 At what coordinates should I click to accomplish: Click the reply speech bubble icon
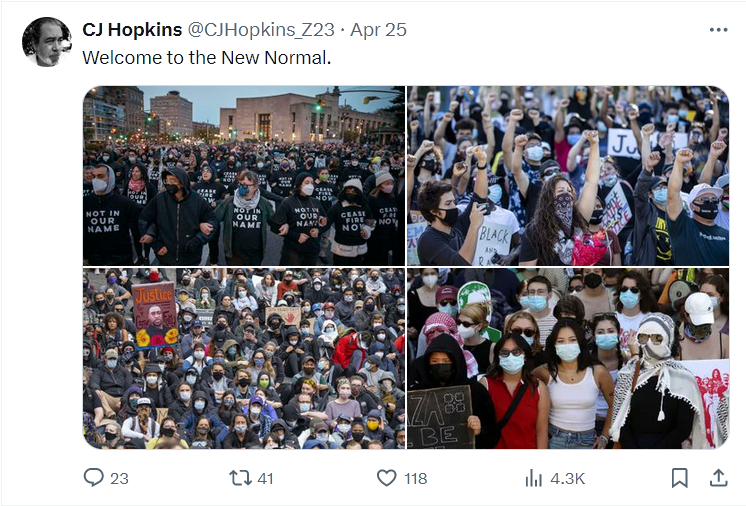[93, 477]
